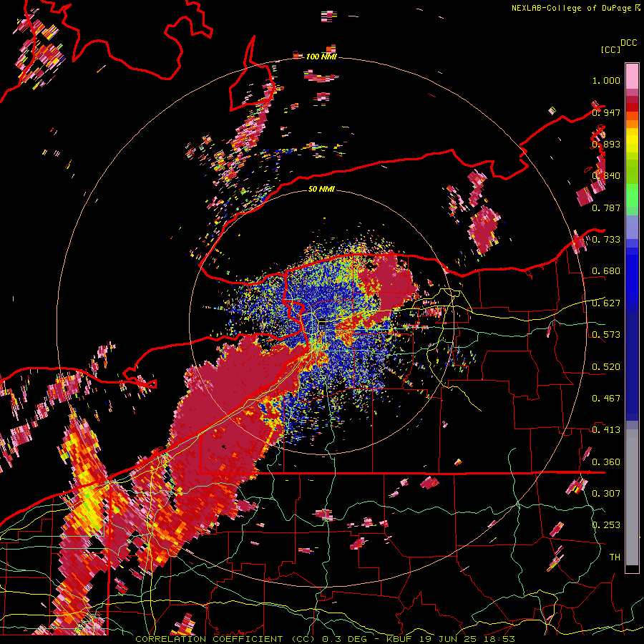The width and height of the screenshot is (644, 644).
Task: Select the 0.787 scale value
Action: click(606, 208)
